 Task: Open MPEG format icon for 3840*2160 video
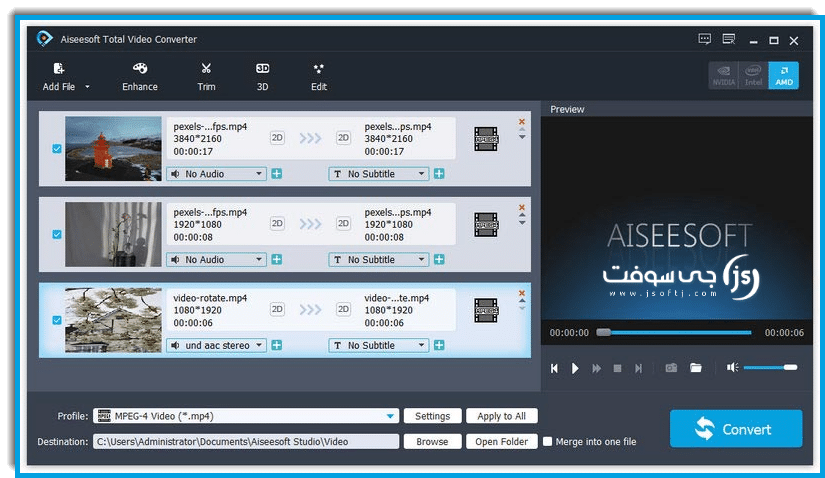pyautogui.click(x=486, y=139)
